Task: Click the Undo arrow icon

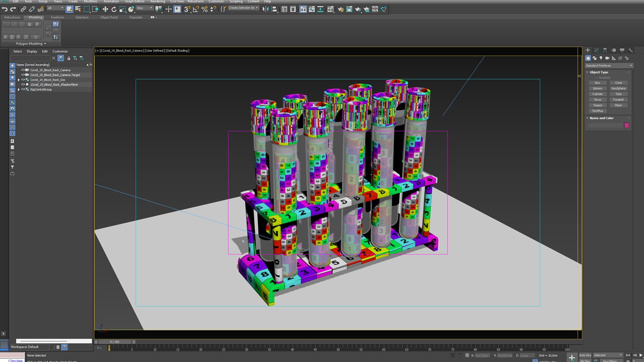Action: tap(5, 9)
